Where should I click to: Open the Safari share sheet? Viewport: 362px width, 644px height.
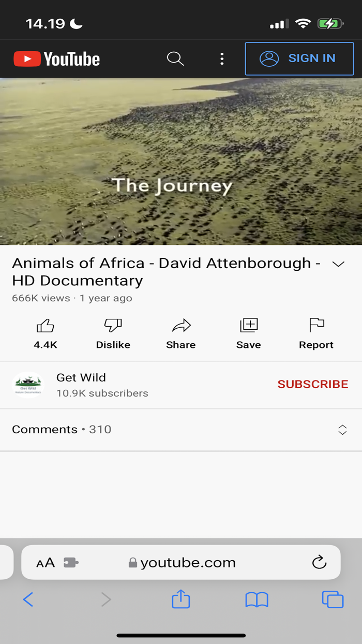180,599
